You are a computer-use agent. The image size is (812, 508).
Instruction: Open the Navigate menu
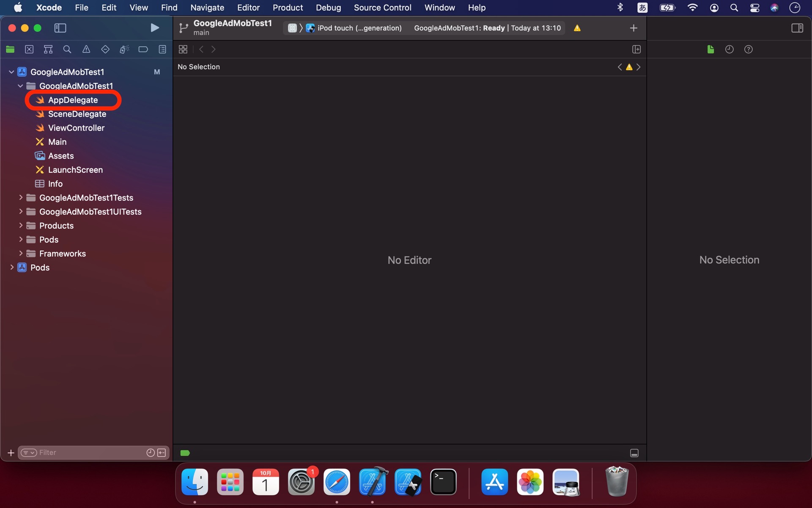point(207,8)
